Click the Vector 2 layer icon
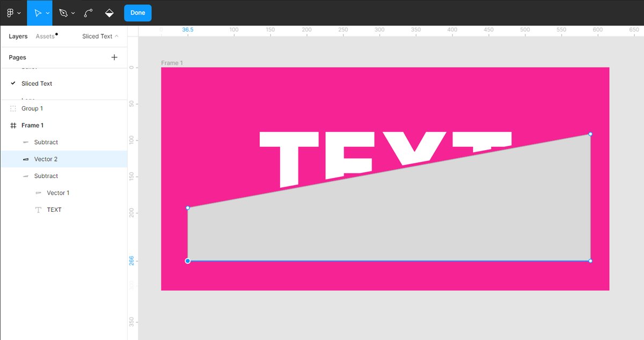 (x=26, y=159)
